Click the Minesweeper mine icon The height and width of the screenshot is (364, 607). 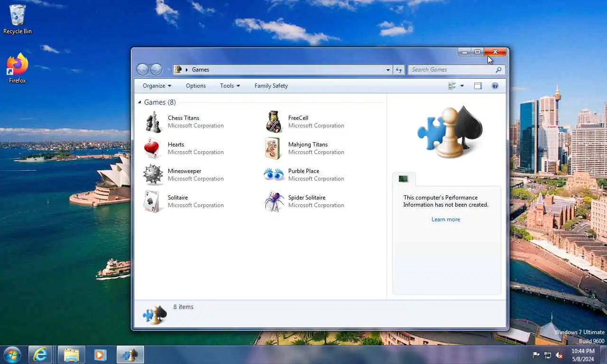pos(153,175)
